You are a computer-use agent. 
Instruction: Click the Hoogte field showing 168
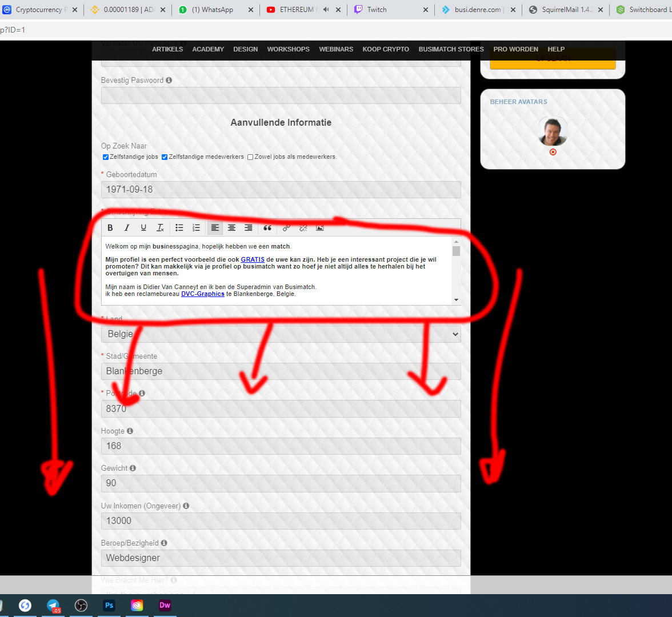[281, 446]
